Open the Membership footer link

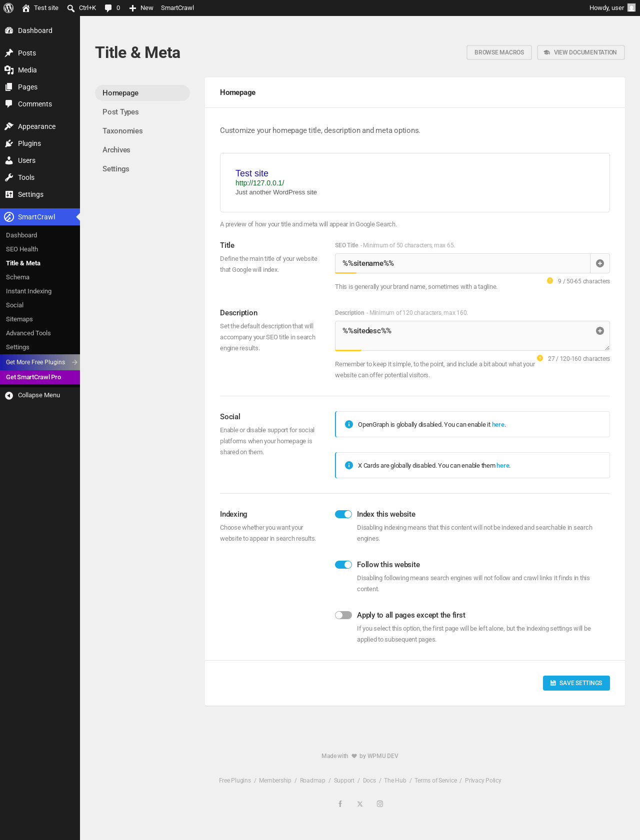point(275,781)
